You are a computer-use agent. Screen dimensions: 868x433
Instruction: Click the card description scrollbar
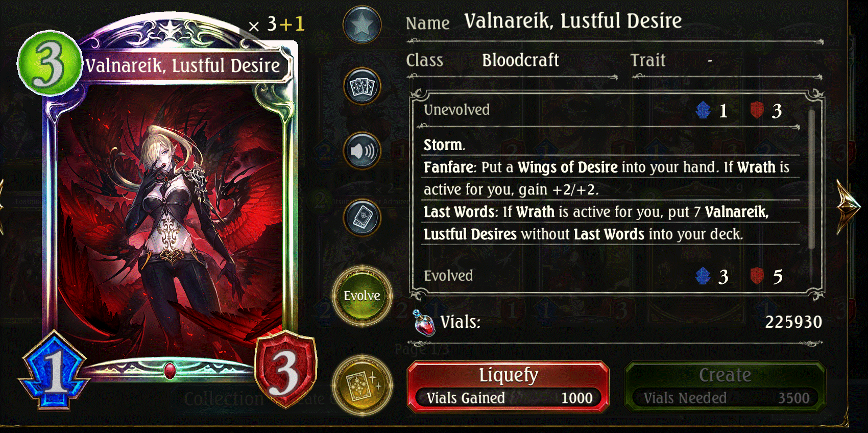pos(812,179)
